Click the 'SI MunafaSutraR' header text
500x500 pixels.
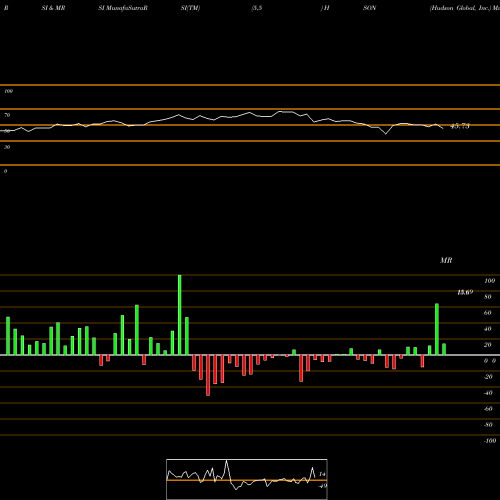[x=123, y=8]
